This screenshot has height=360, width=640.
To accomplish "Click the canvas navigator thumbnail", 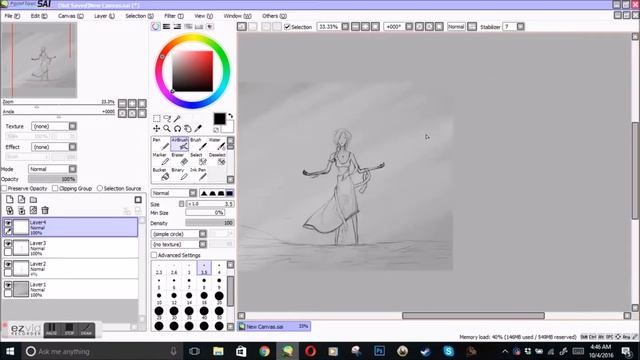I will [x=40, y=60].
